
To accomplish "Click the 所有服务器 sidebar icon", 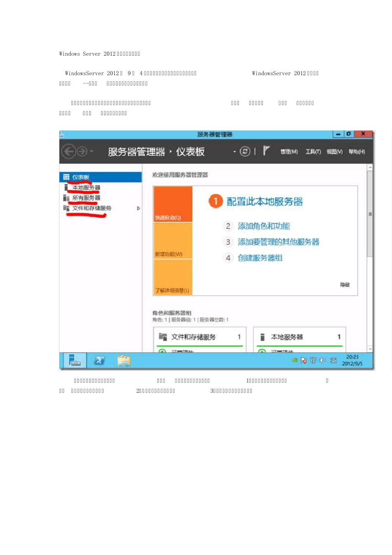I will click(66, 198).
